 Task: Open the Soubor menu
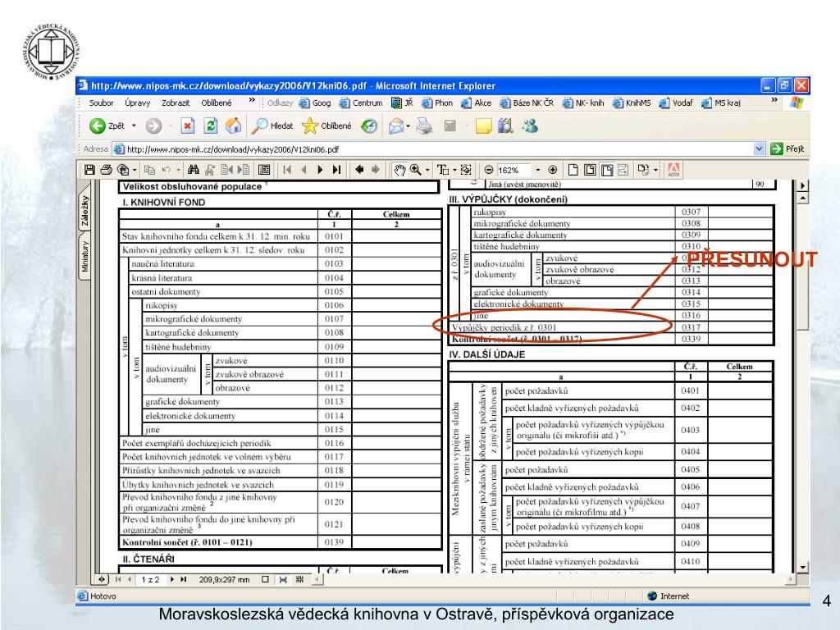pyautogui.click(x=101, y=103)
